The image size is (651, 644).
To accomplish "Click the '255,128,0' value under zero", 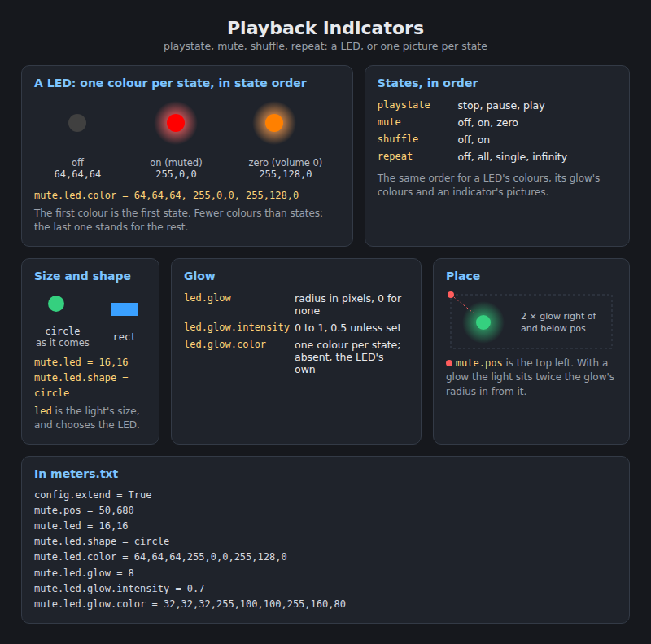I will click(286, 174).
